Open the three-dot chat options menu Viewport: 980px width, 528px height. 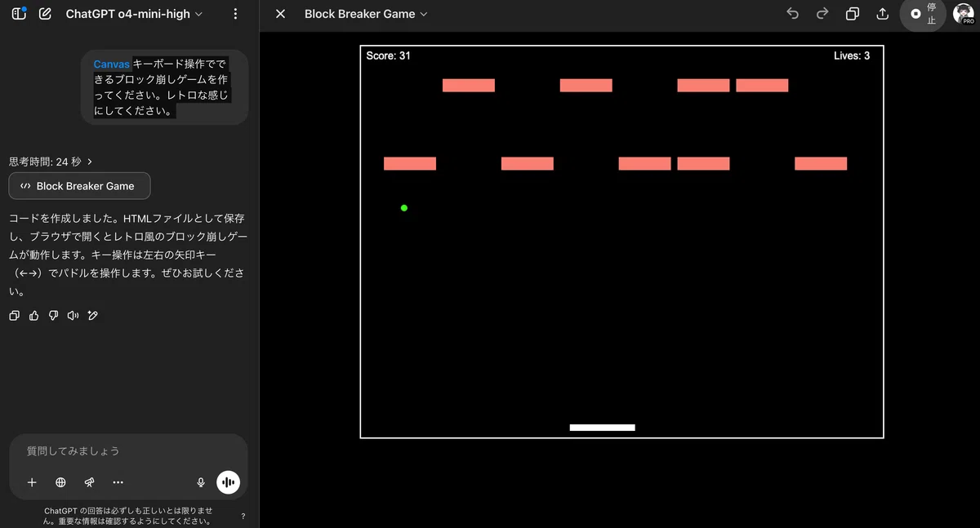(x=235, y=14)
